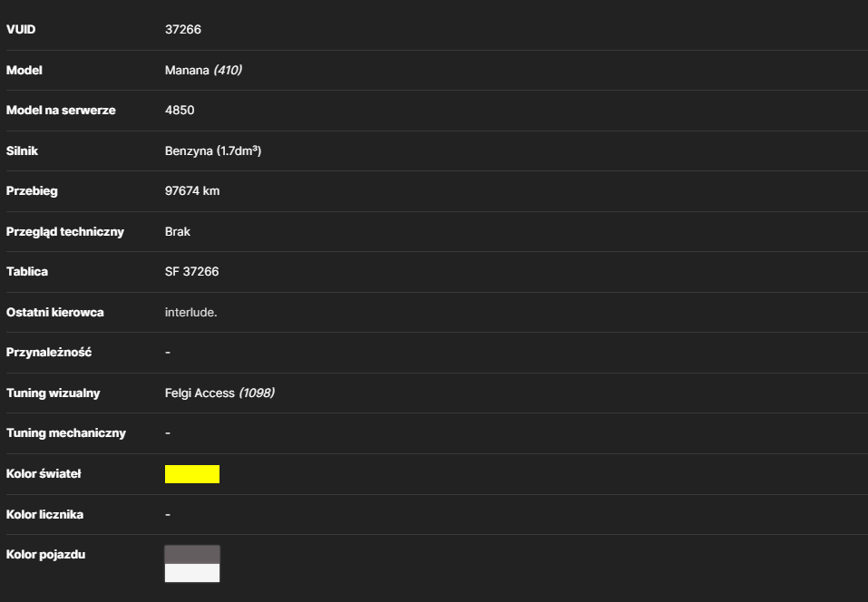
Task: Click the Przebieg label
Action: coord(32,191)
